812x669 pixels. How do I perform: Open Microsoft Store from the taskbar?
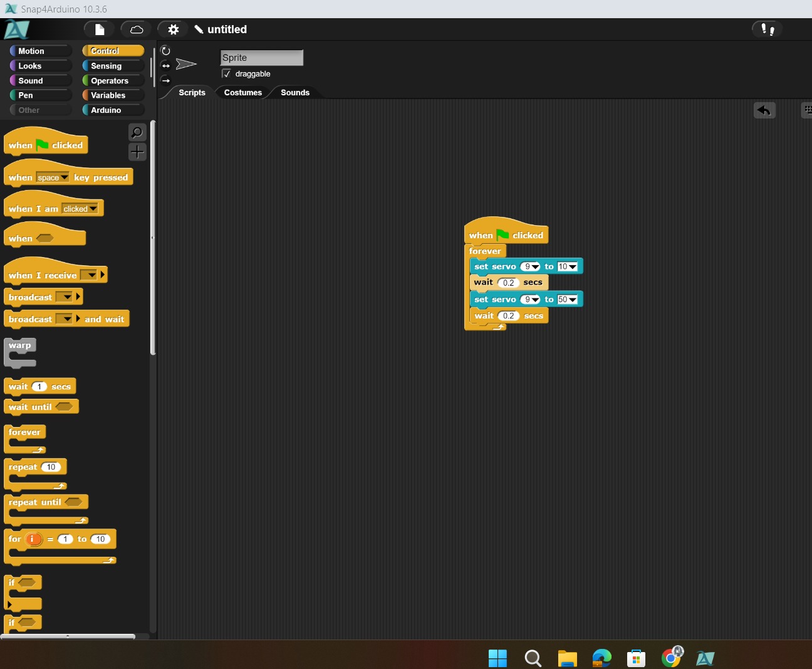click(636, 658)
